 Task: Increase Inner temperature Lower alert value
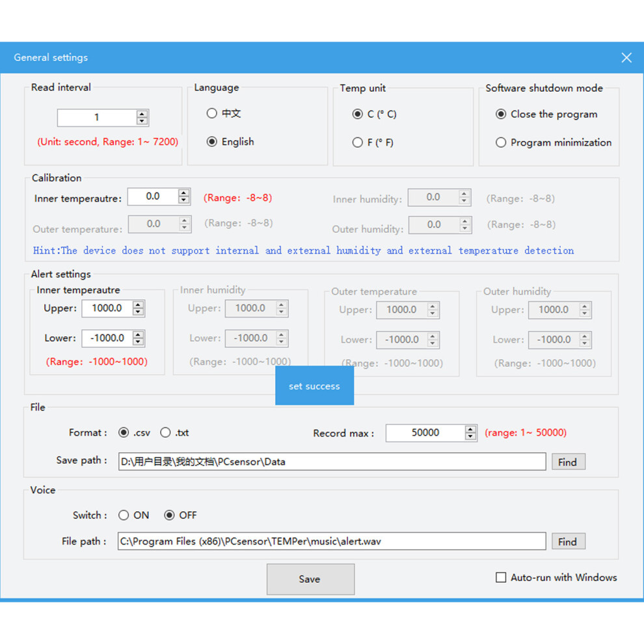(139, 334)
